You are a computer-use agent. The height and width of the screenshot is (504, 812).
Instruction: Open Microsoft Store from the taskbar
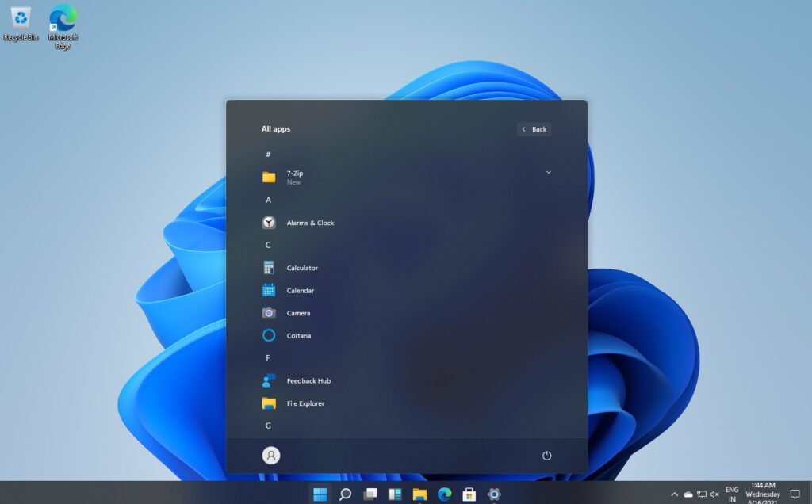point(470,493)
